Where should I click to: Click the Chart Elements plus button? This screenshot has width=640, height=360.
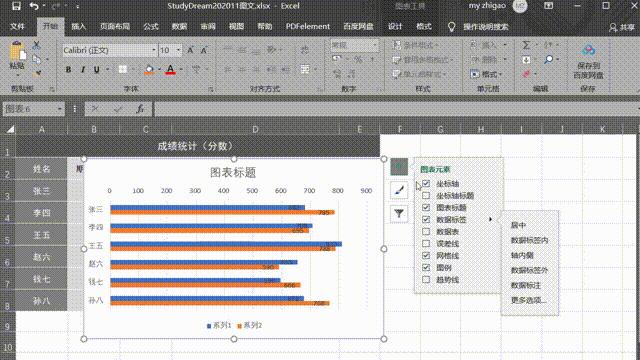point(399,167)
